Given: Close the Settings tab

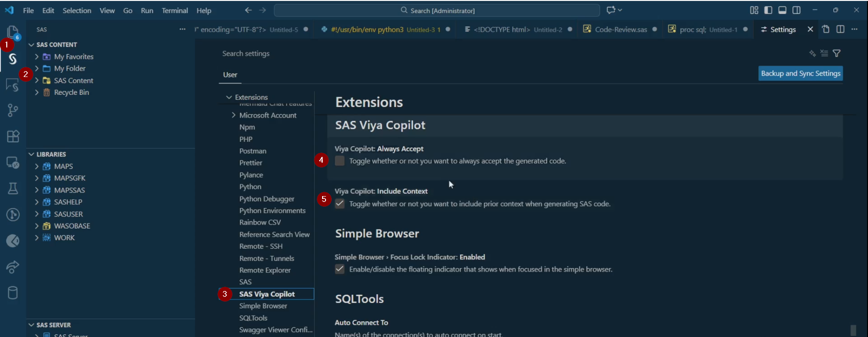Looking at the screenshot, I should (810, 30).
